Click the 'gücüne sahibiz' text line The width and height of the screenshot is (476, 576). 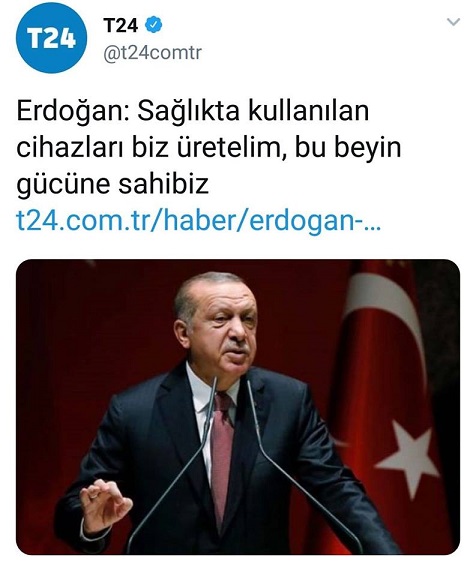[113, 184]
